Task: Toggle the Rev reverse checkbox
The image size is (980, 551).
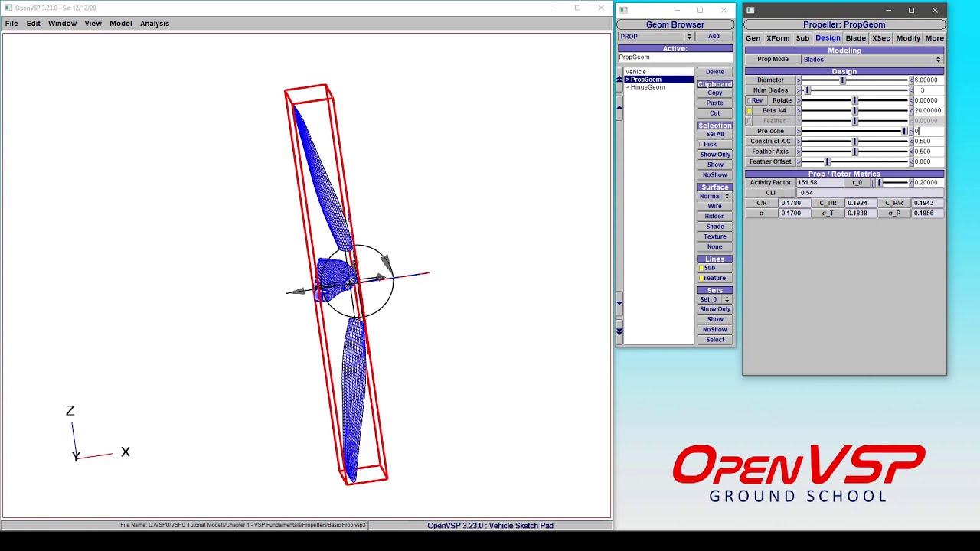Action: coord(756,100)
